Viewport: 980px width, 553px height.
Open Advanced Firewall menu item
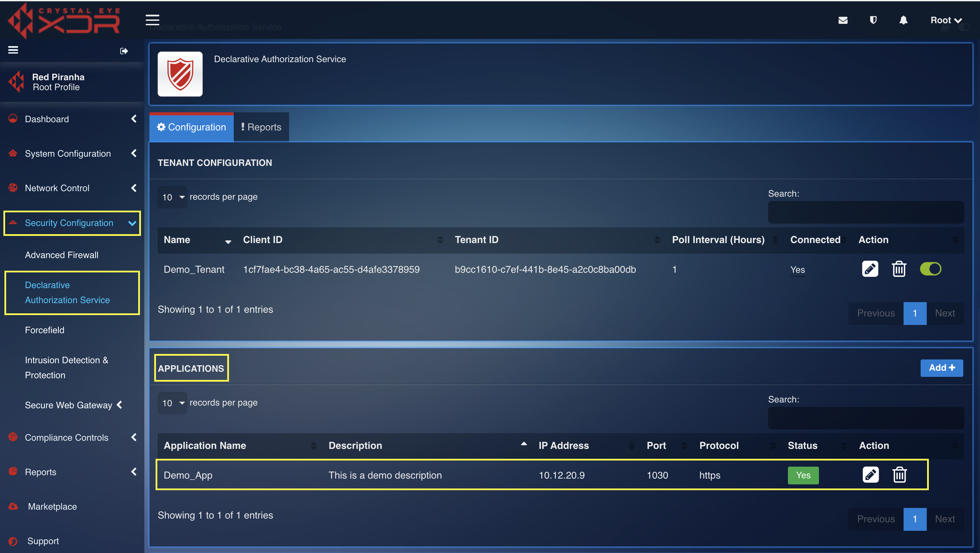(x=62, y=255)
